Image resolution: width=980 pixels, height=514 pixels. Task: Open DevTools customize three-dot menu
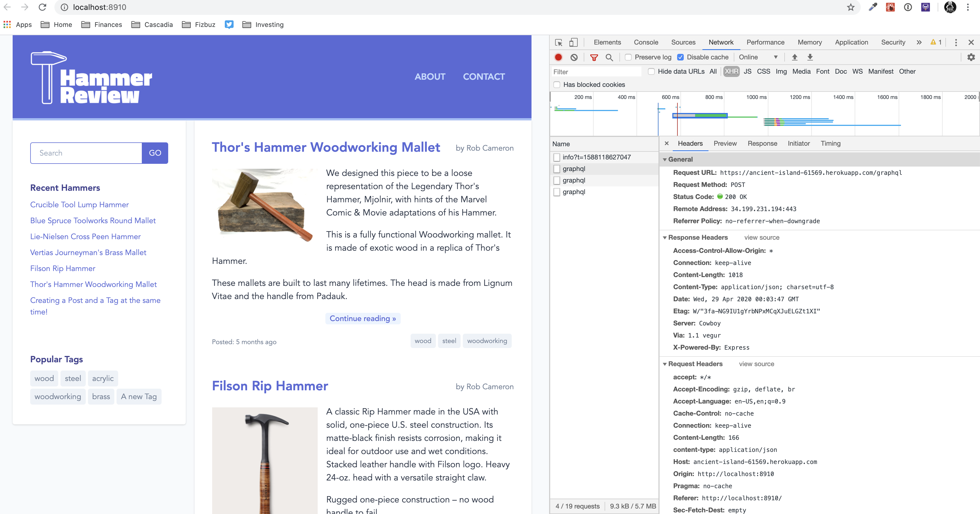(956, 43)
